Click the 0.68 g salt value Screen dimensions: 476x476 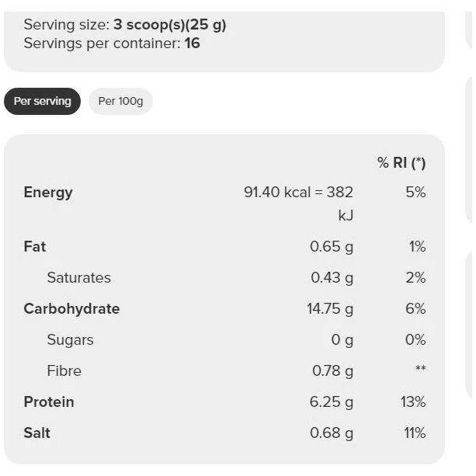tap(332, 433)
